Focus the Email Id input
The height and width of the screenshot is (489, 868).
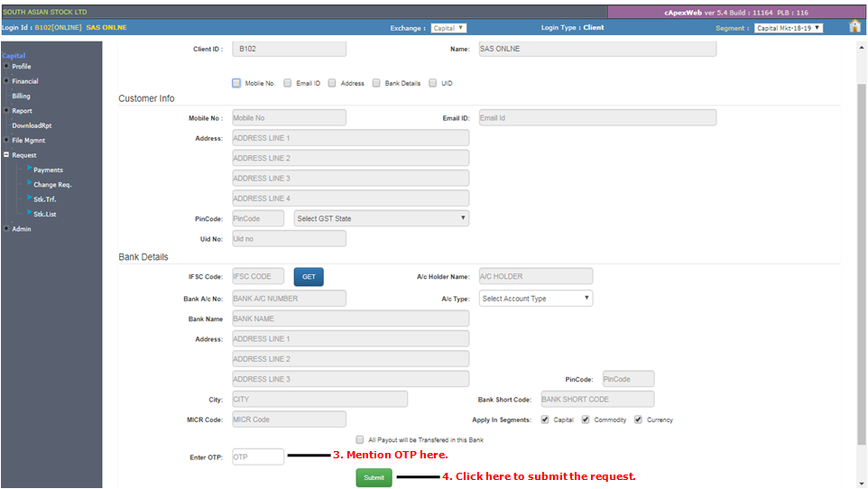coord(597,117)
